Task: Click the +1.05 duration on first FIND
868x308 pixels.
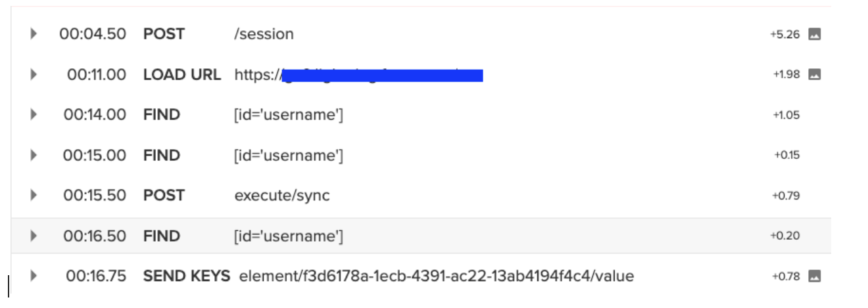Action: (786, 116)
